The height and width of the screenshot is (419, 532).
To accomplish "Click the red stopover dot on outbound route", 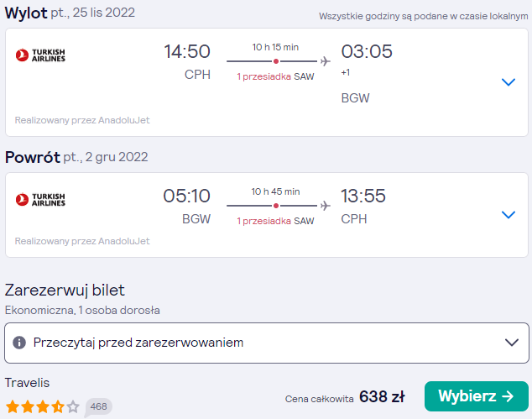I will tap(276, 61).
